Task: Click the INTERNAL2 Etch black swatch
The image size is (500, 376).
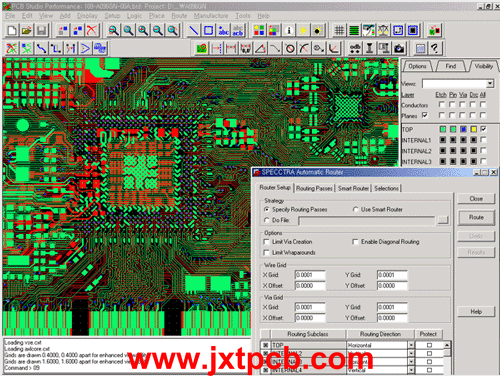Action: tap(442, 151)
